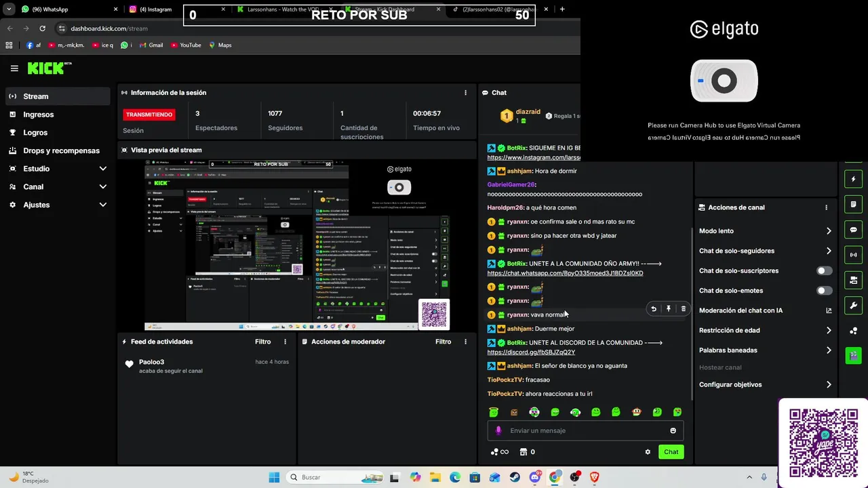The height and width of the screenshot is (488, 868).
Task: Open the Chrome tab search dropdown
Action: [x=9, y=9]
